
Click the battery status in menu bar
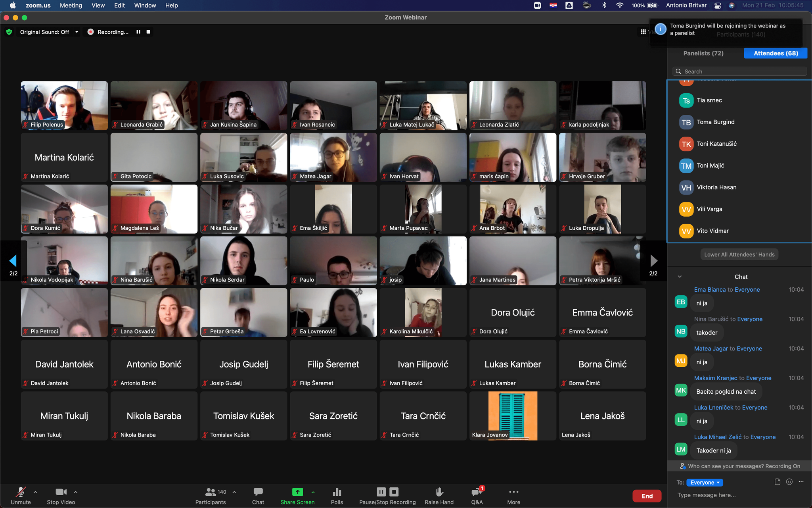[645, 5]
